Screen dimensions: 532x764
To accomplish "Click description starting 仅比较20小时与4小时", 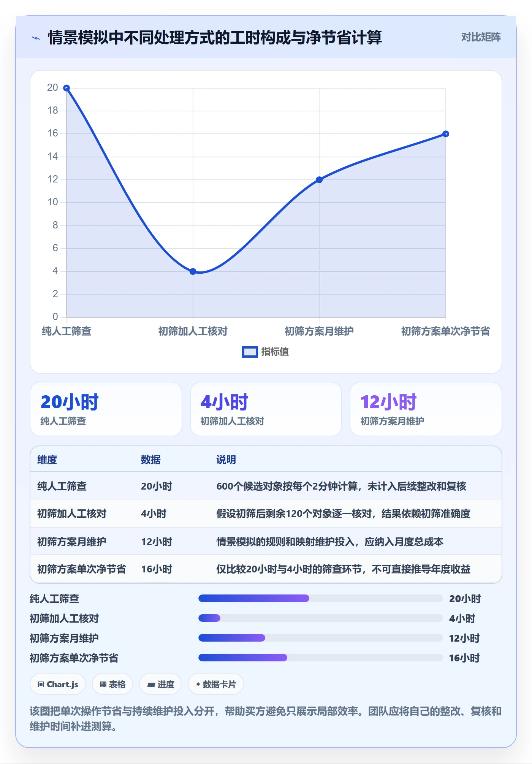I will tap(344, 569).
